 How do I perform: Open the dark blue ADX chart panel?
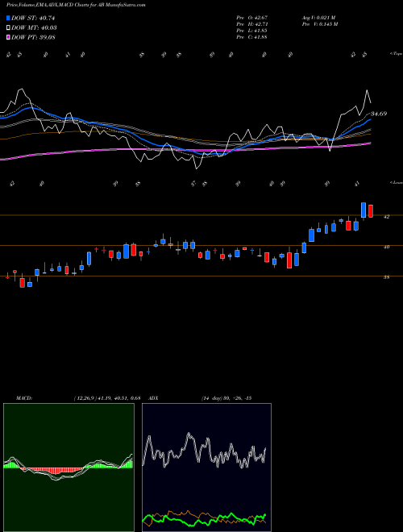206,468
